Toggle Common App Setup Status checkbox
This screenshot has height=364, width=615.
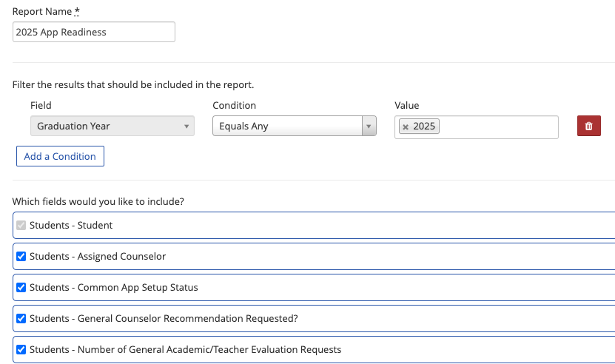pyautogui.click(x=21, y=288)
